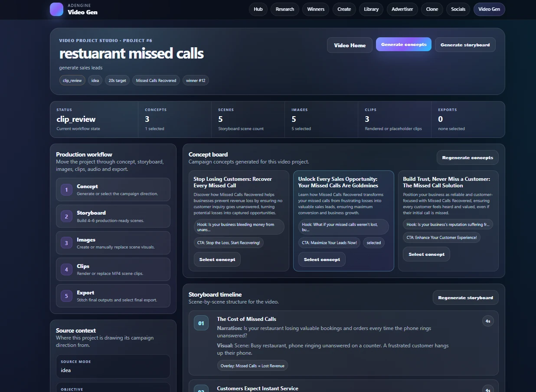The image size is (536, 392).
Task: Select the Video Gen nav tab
Action: (x=489, y=9)
